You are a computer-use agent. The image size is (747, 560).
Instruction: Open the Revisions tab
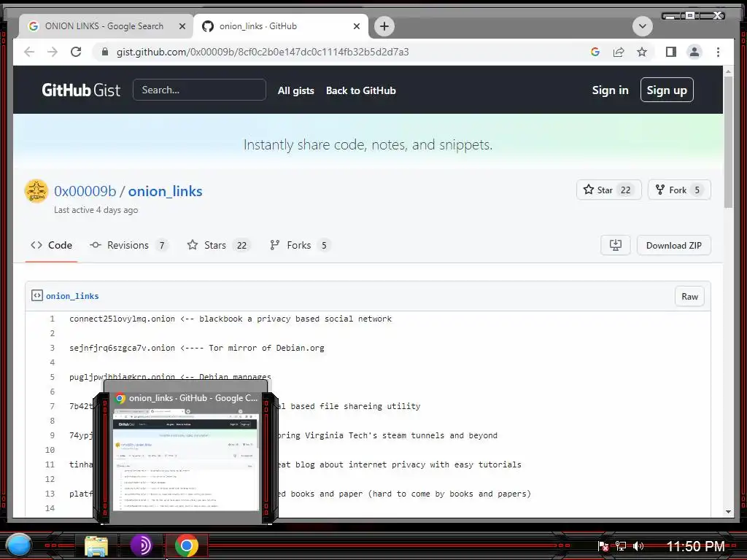pyautogui.click(x=129, y=245)
